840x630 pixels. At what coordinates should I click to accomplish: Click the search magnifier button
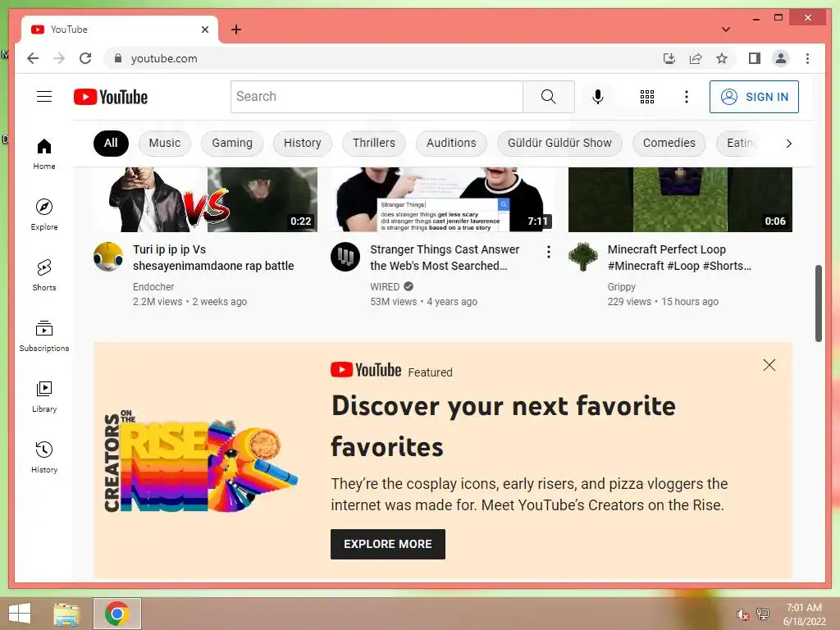coord(549,97)
